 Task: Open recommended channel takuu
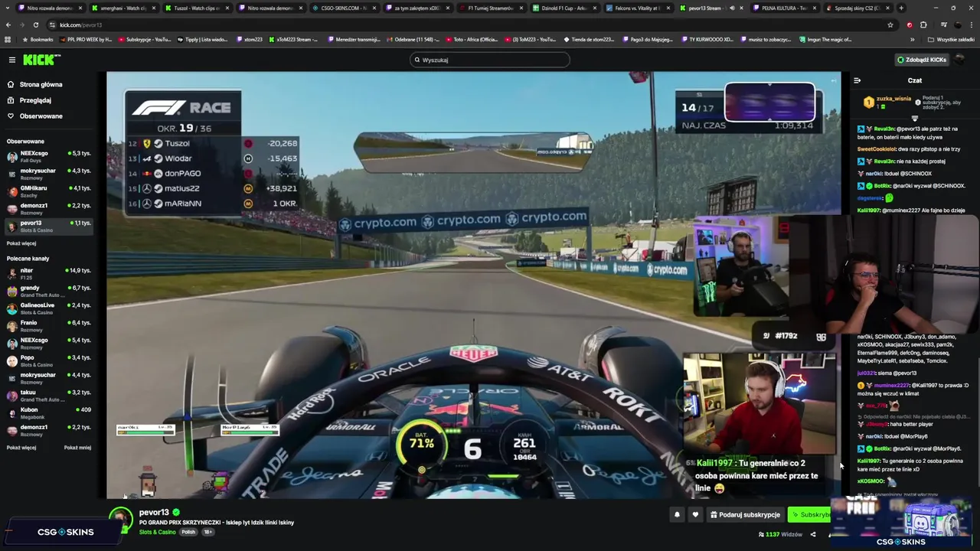point(47,396)
